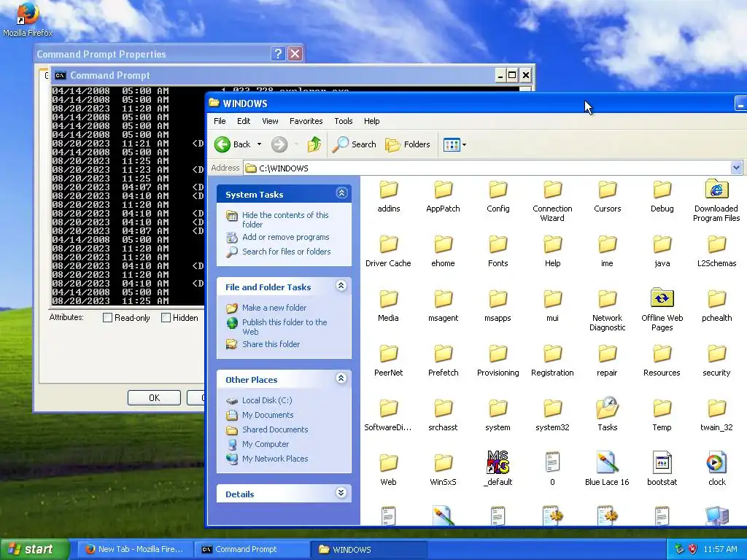The image size is (747, 560).
Task: Click the WINDOWS taskbar button
Action: 370,549
